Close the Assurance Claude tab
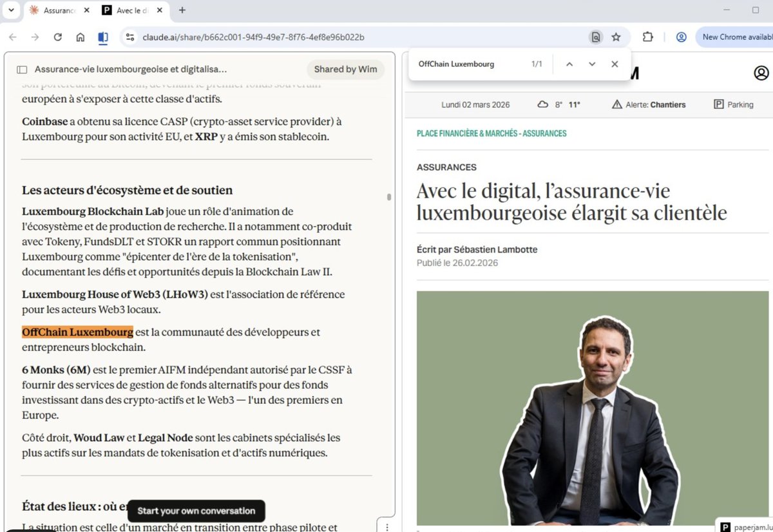The image size is (773, 532). [x=87, y=10]
